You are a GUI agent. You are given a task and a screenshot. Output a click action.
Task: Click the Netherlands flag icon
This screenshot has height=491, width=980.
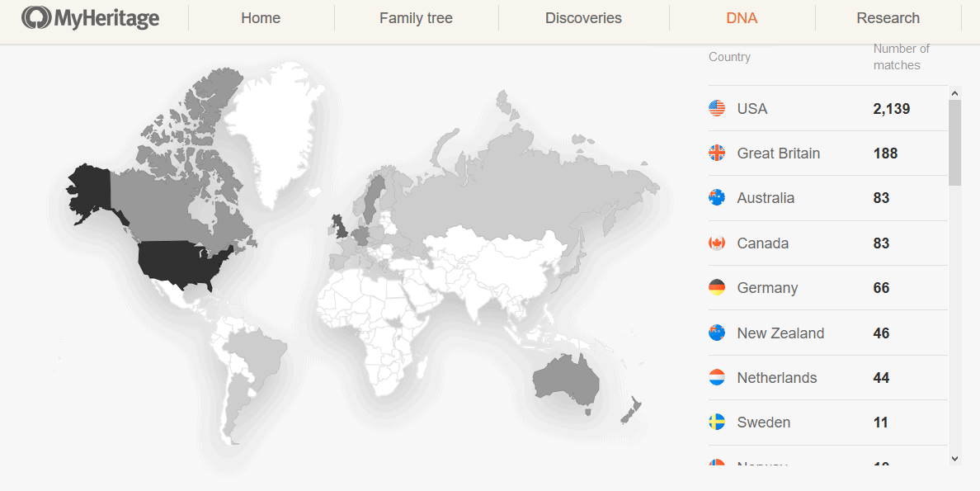click(x=717, y=377)
